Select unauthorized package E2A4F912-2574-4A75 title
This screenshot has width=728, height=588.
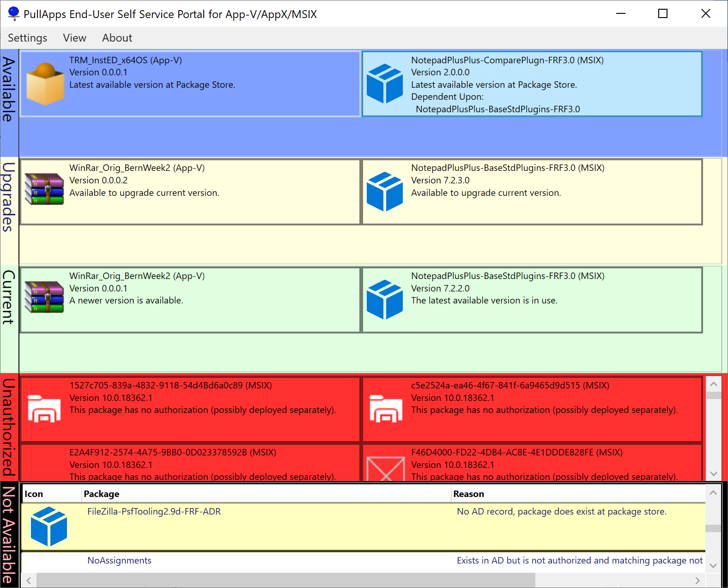(x=173, y=452)
